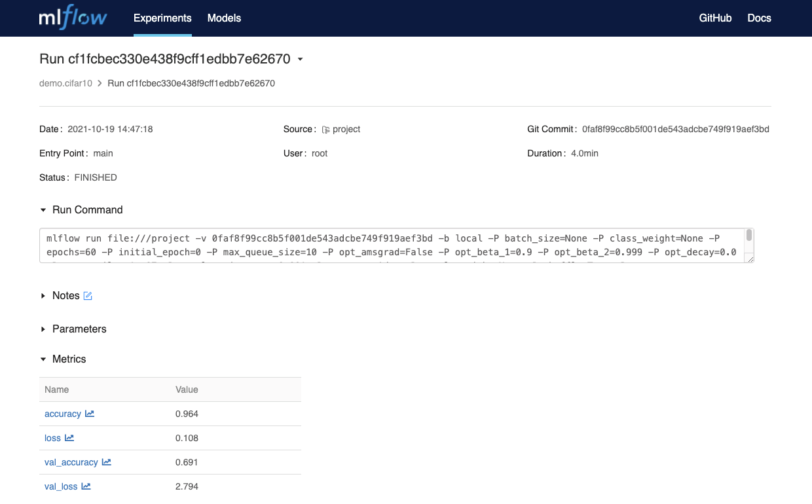812x504 pixels.
Task: Navigate to demo.cifar10 breadcrumb
Action: pyautogui.click(x=65, y=83)
